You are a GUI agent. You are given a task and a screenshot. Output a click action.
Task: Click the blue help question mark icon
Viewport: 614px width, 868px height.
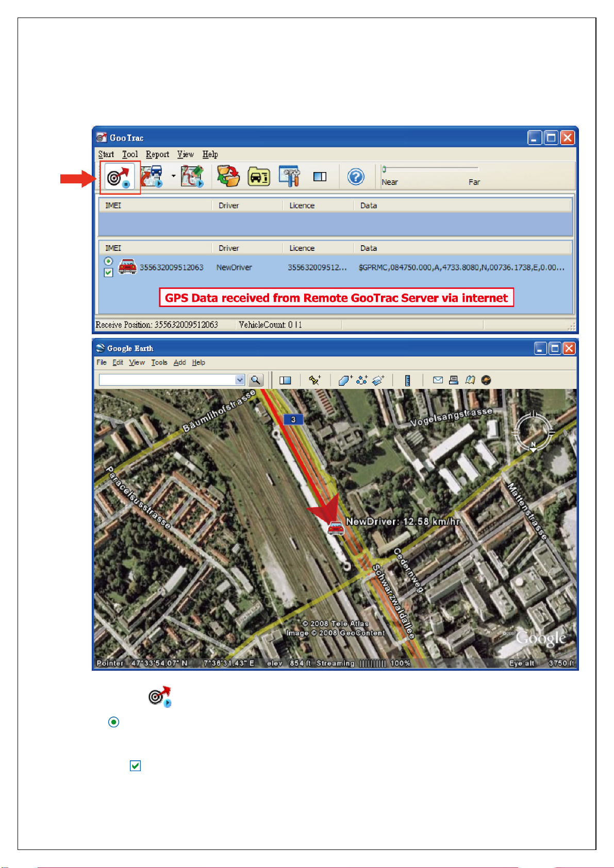click(x=356, y=177)
